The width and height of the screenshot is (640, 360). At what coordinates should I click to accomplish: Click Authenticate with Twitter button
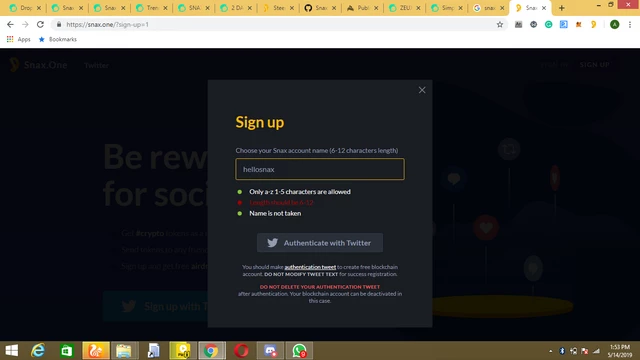[320, 243]
